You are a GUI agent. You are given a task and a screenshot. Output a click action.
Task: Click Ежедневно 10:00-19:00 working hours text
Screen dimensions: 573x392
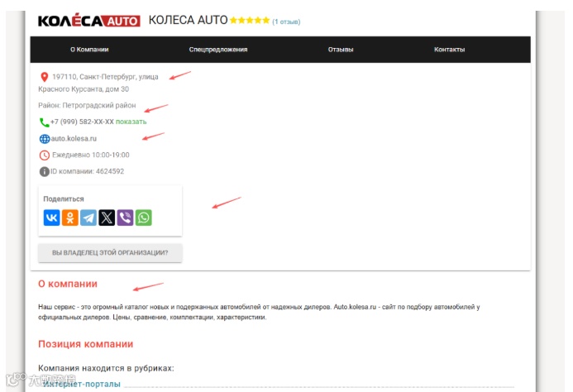[x=91, y=155]
